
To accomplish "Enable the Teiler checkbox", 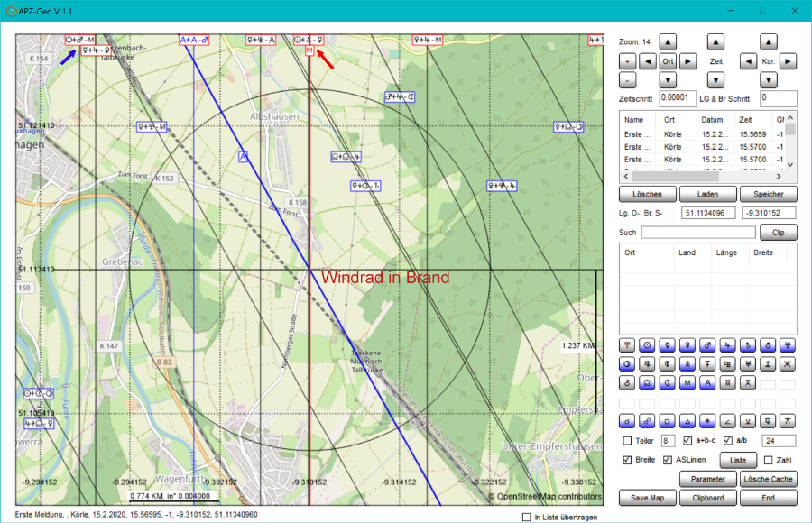I will pyautogui.click(x=627, y=441).
